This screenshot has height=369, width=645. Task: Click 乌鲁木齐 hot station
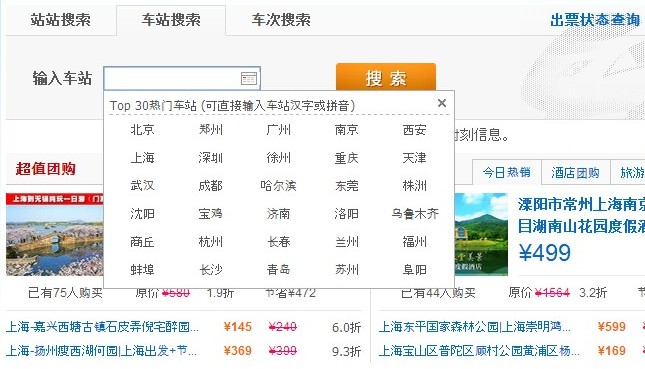[x=415, y=214]
